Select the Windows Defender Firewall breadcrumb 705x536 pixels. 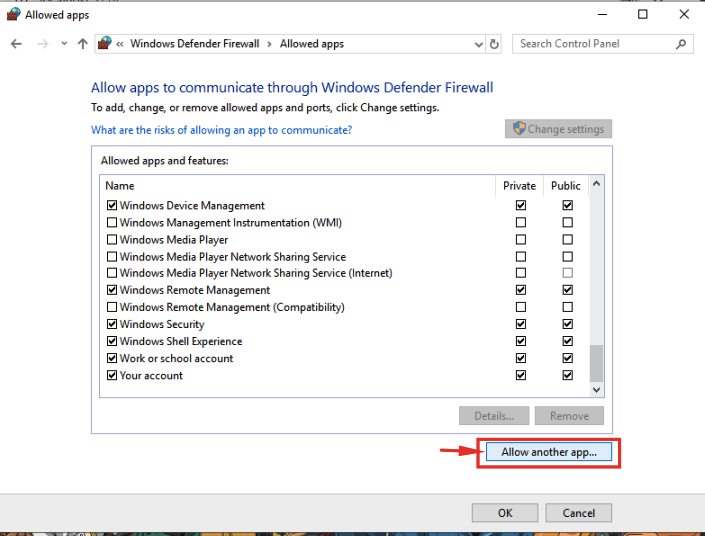point(195,44)
